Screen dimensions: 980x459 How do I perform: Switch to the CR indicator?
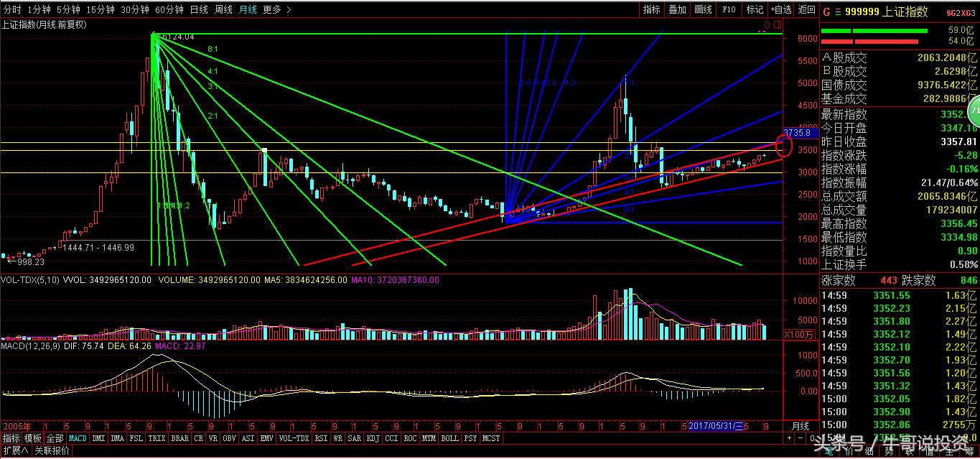pyautogui.click(x=199, y=438)
